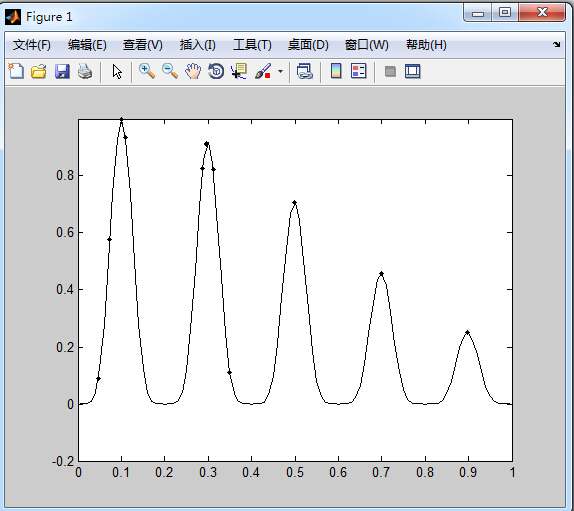Click the peak marker near x=0.5

295,202
